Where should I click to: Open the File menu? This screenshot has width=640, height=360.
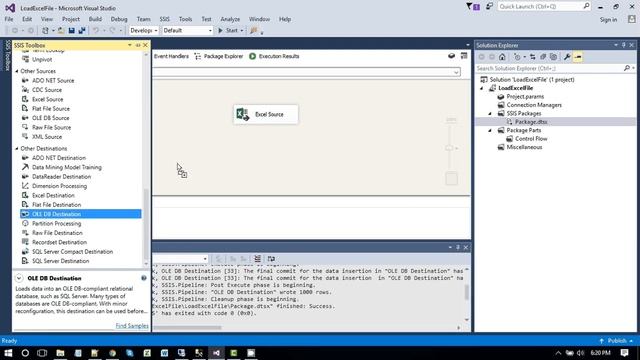pos(9,19)
